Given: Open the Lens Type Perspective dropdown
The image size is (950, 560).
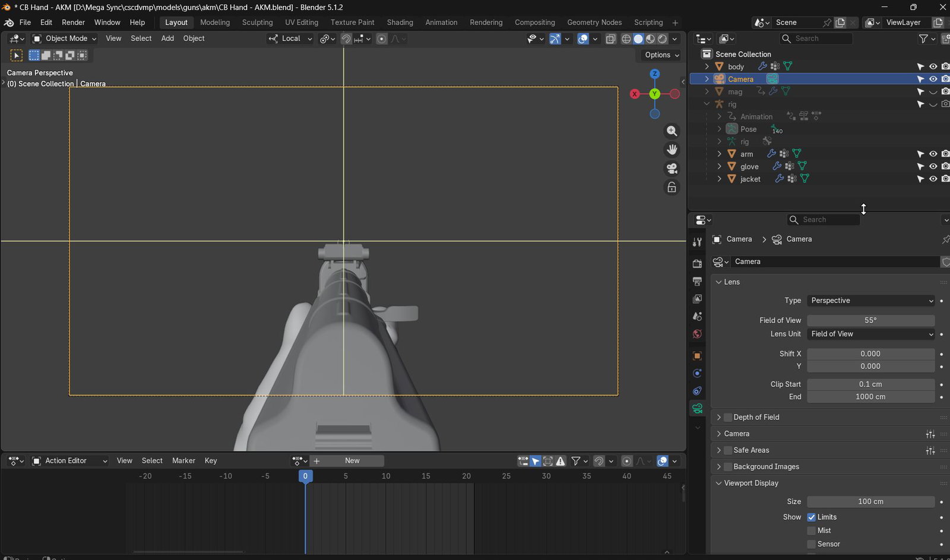Looking at the screenshot, I should [870, 301].
